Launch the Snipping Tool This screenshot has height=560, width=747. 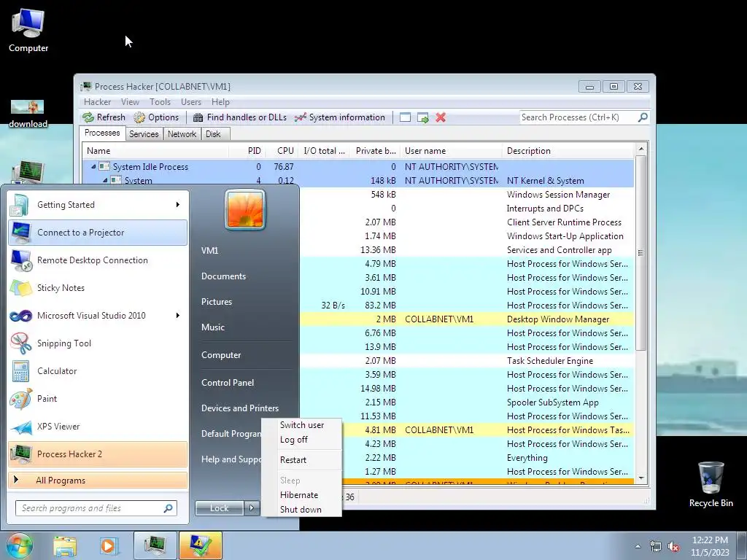pos(98,343)
